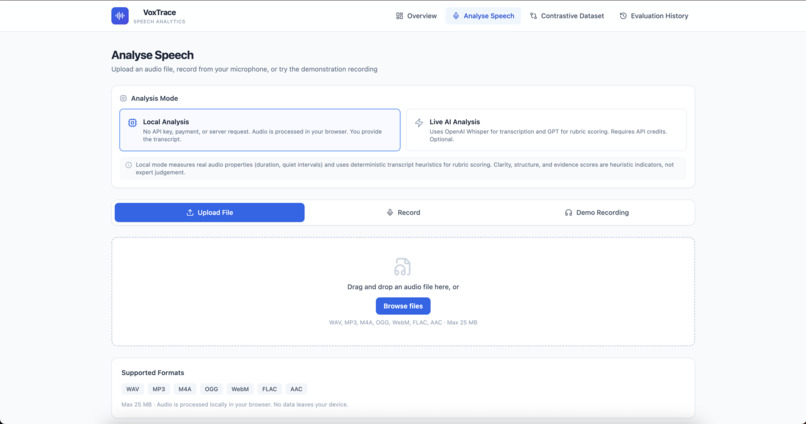Click the upload arrow icon in Upload File
Viewport: 806px width, 424px height.
click(x=190, y=212)
